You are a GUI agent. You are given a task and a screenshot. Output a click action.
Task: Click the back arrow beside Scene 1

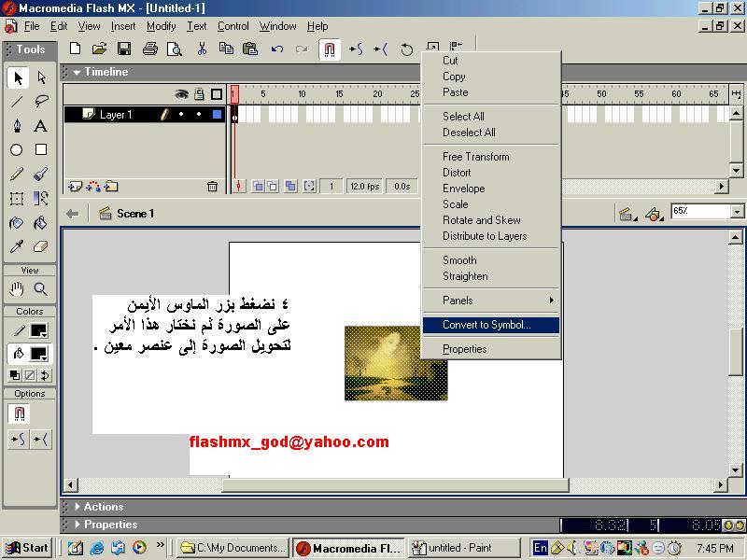tap(73, 214)
